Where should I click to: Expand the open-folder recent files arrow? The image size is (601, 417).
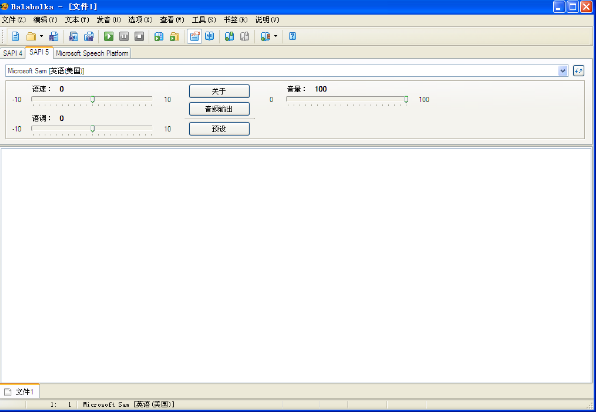click(41, 36)
